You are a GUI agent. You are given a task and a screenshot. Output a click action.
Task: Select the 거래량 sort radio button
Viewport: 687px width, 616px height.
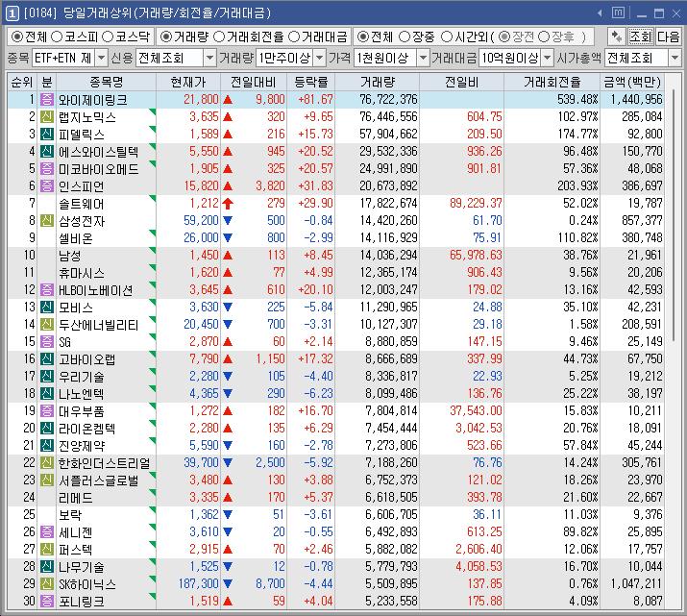pos(165,37)
